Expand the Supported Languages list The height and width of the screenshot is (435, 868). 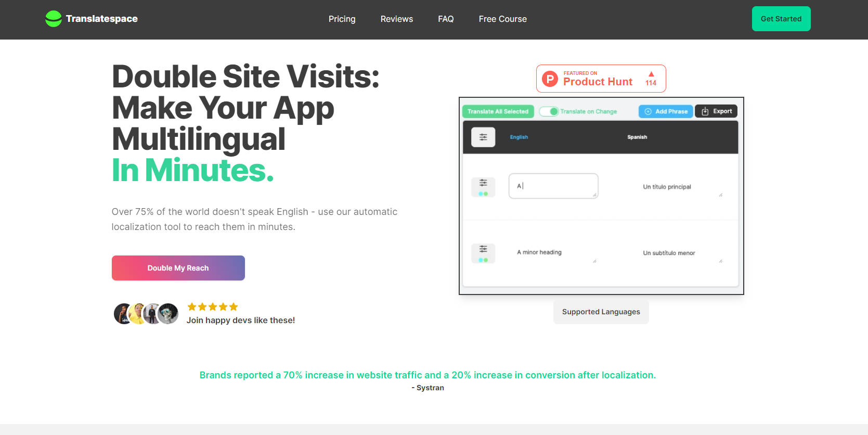(601, 312)
